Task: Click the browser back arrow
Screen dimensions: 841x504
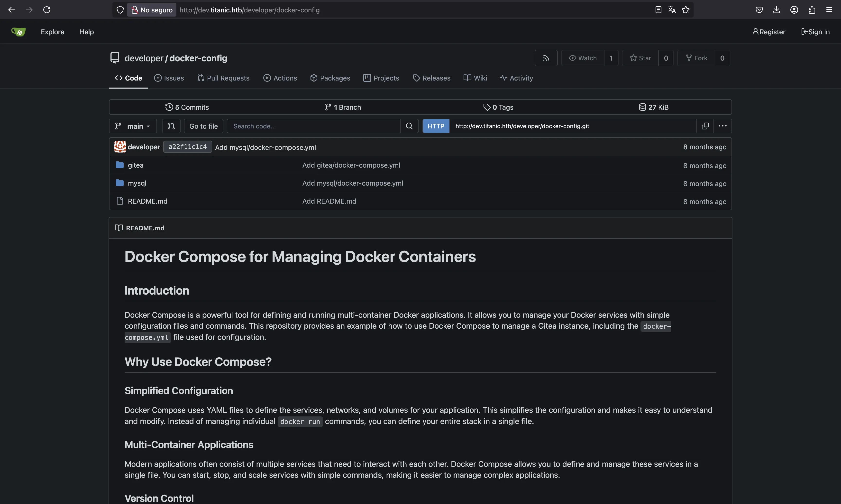Action: 11,10
